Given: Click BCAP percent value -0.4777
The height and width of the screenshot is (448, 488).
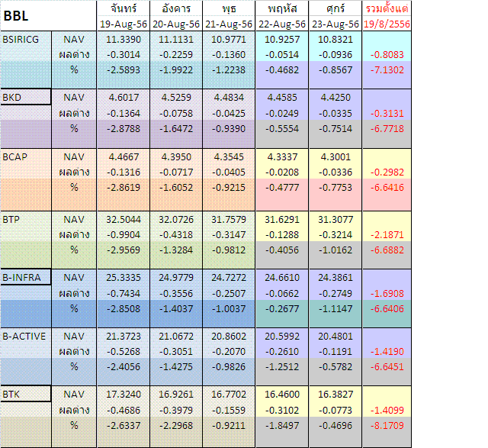Looking at the screenshot, I should click(x=282, y=187).
